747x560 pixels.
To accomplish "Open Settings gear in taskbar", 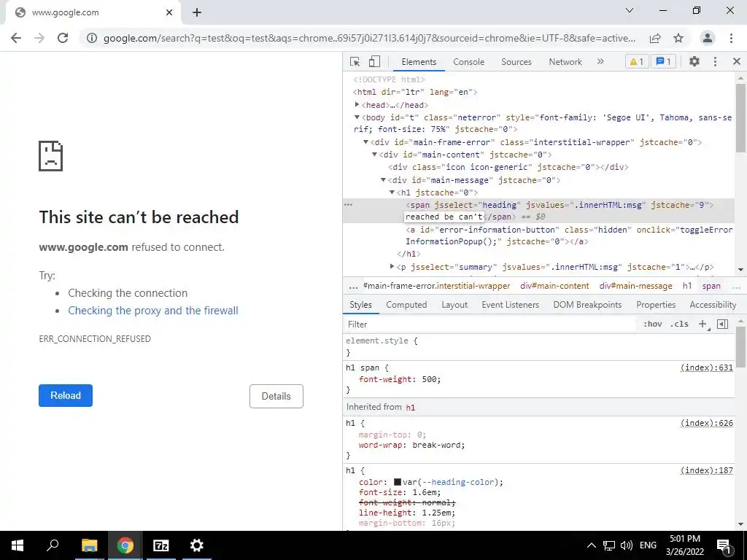I will click(x=196, y=545).
